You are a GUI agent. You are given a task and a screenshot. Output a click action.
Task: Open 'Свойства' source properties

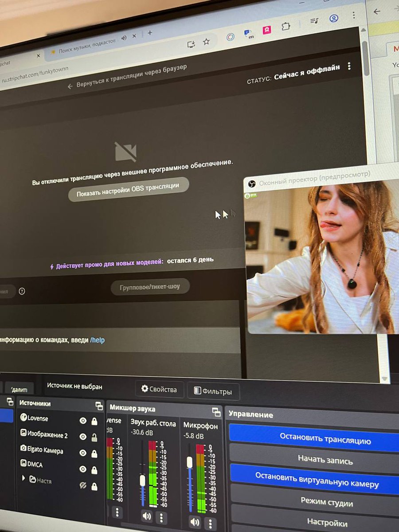tap(159, 389)
